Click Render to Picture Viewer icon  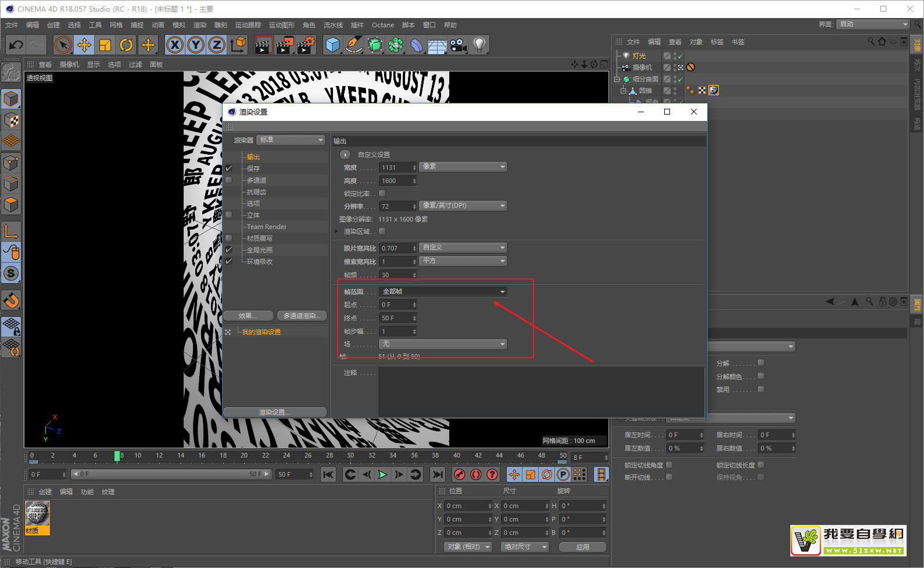[x=285, y=45]
